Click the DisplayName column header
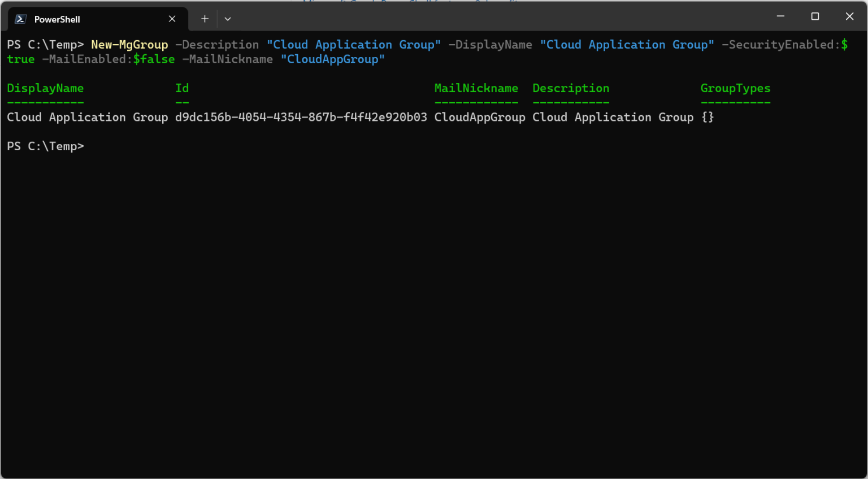 (45, 88)
